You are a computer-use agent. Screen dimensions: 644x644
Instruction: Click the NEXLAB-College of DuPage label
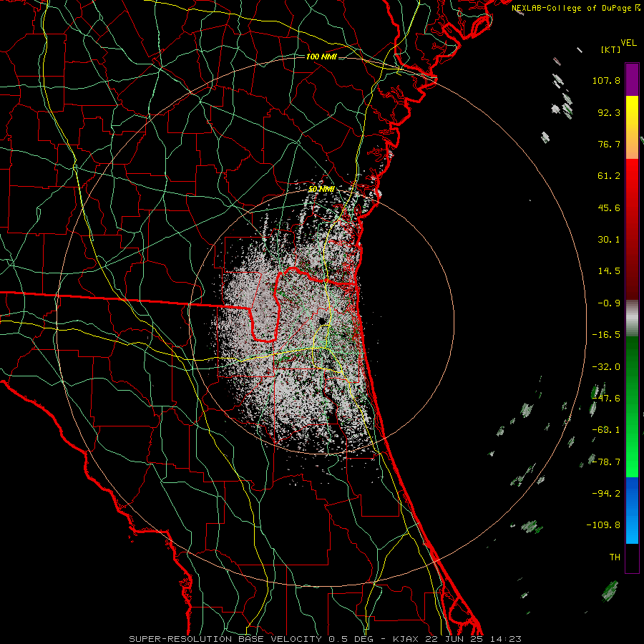click(x=575, y=8)
